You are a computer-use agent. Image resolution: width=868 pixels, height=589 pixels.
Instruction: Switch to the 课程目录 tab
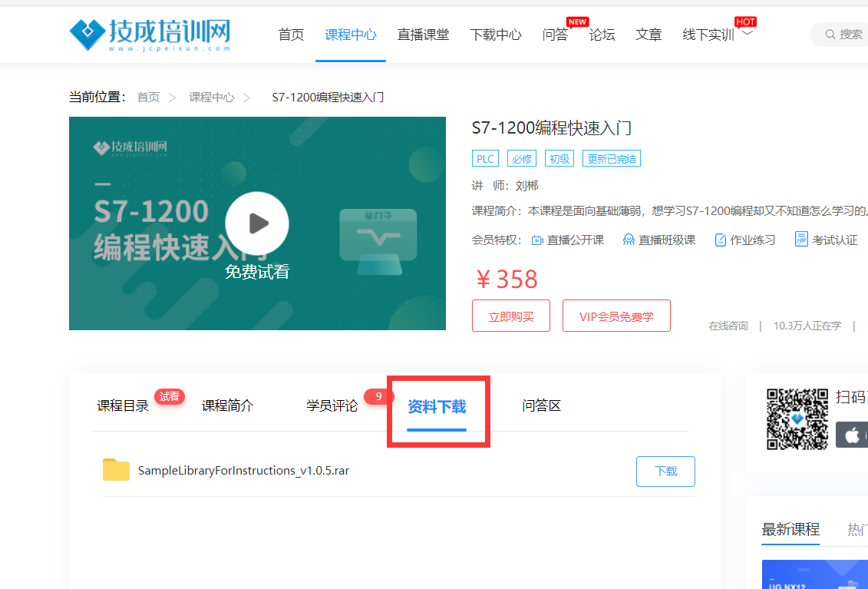tap(123, 405)
